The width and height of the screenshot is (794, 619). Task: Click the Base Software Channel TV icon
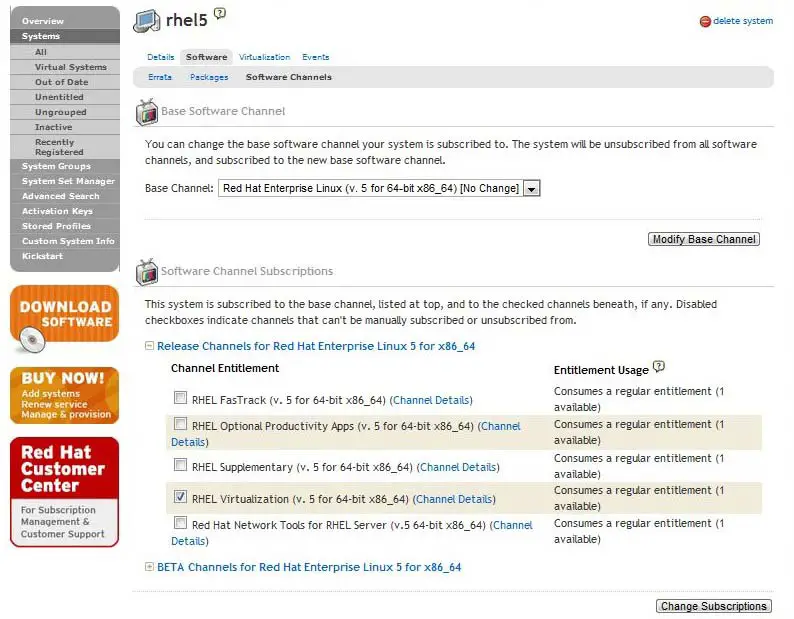pyautogui.click(x=146, y=110)
